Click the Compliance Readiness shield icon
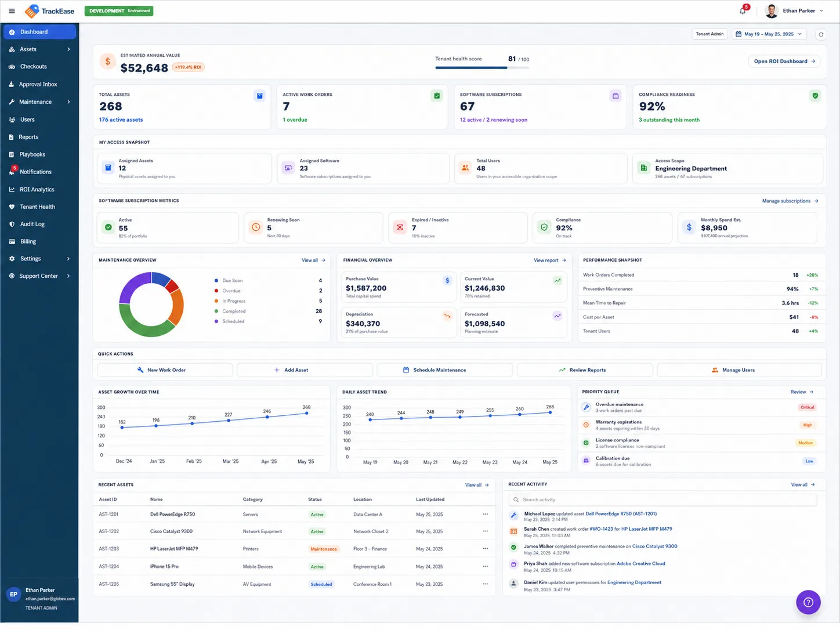This screenshot has height=630, width=840. (815, 96)
